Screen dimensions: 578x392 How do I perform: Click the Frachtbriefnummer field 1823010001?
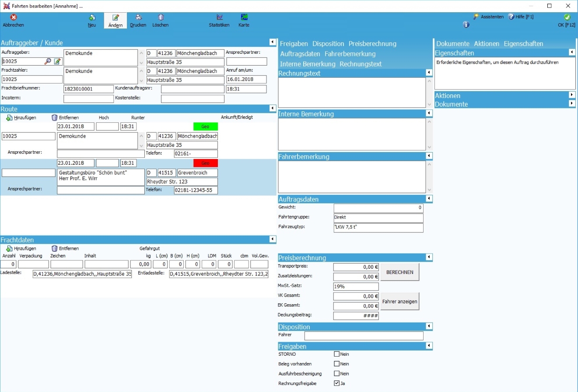coord(88,89)
